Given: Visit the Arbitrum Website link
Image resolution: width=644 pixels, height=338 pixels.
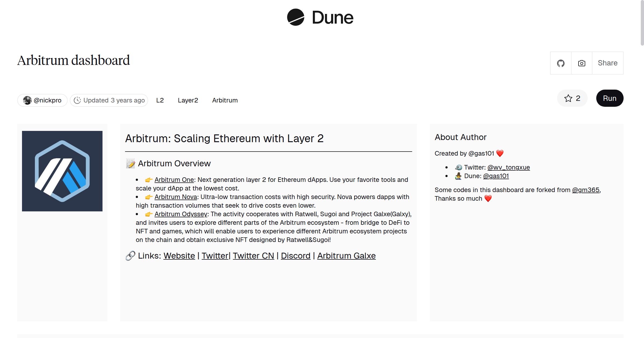Looking at the screenshot, I should [x=179, y=256].
